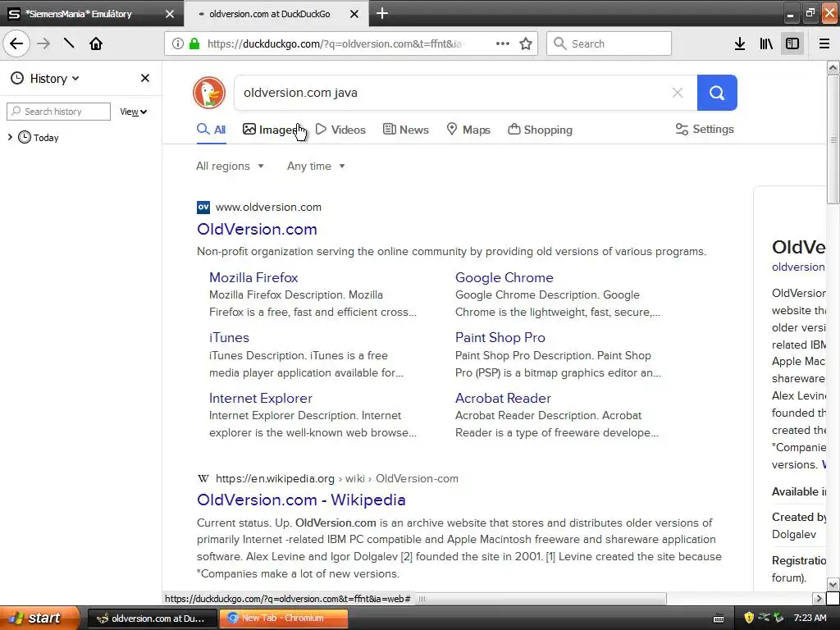Open the Any time filter dropdown

click(x=316, y=166)
